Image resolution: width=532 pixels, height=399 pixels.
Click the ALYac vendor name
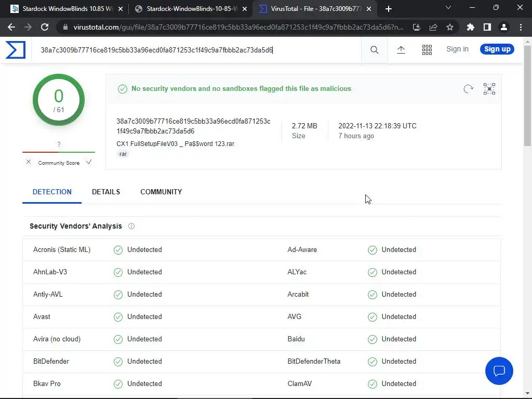point(297,272)
